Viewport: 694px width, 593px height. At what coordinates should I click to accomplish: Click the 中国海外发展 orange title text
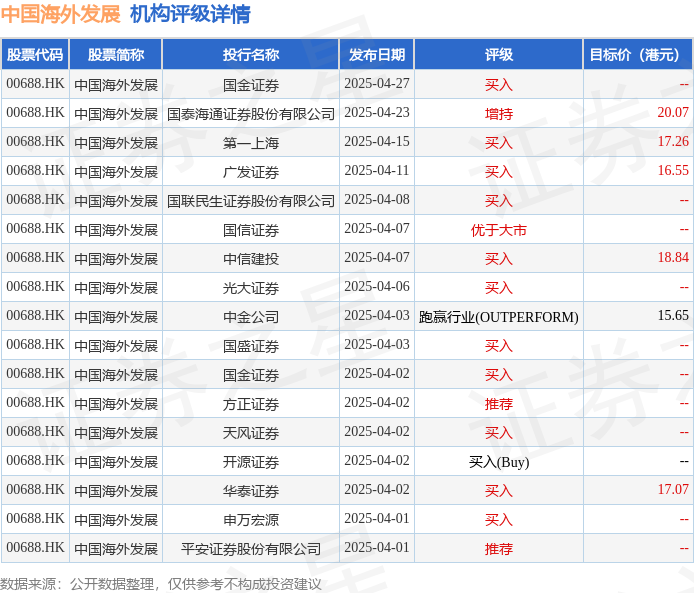pos(61,14)
